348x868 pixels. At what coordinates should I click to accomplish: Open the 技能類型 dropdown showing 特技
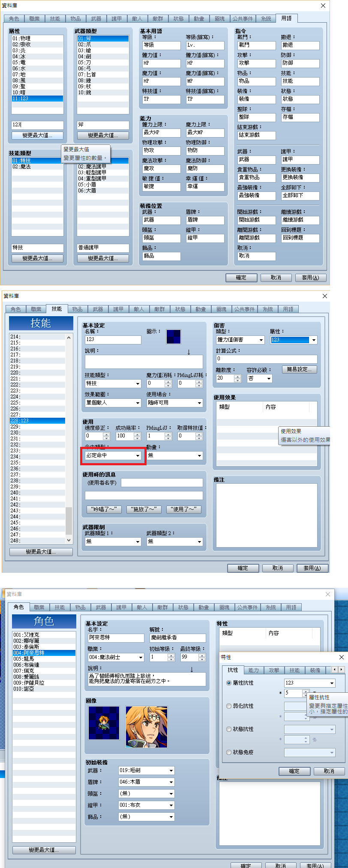click(113, 383)
